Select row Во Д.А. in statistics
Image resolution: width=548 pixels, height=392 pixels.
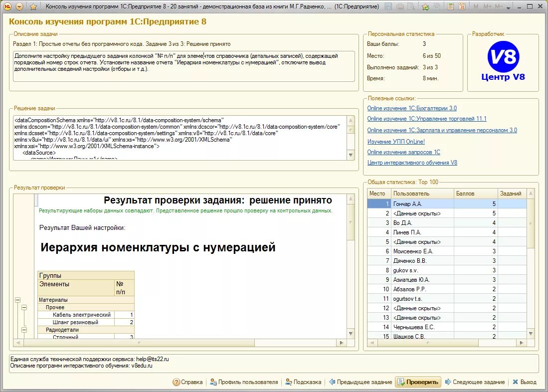coord(447,223)
